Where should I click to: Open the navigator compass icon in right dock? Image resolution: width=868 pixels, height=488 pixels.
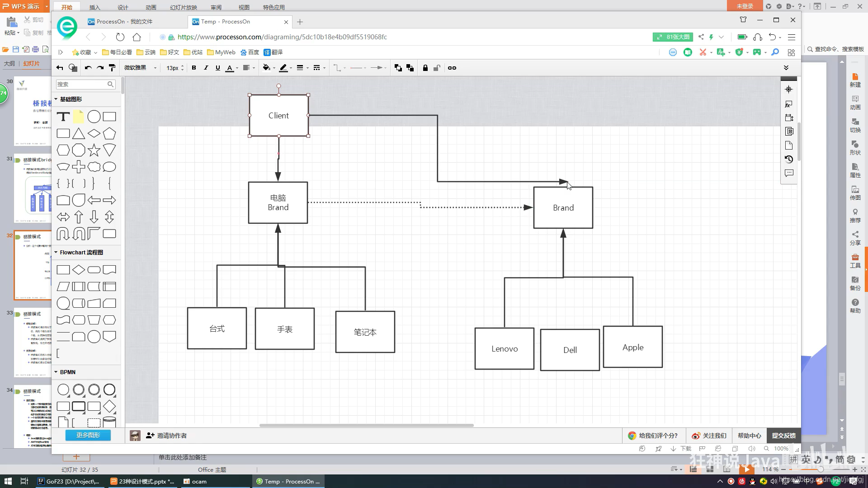click(x=789, y=89)
